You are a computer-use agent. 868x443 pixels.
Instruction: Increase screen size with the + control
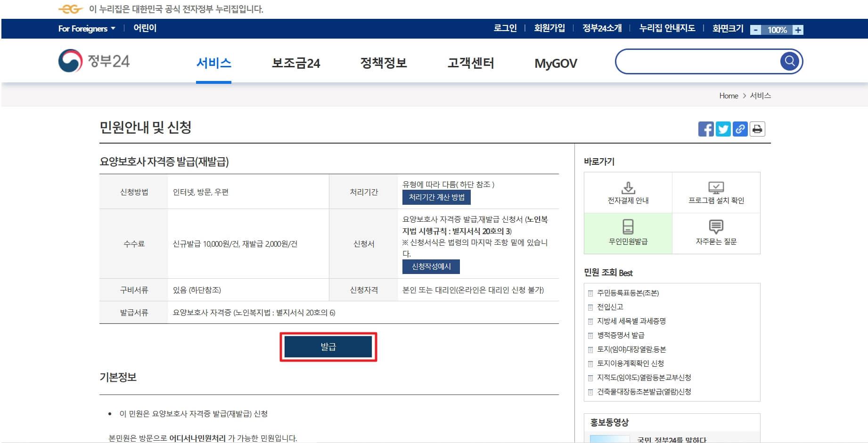797,30
